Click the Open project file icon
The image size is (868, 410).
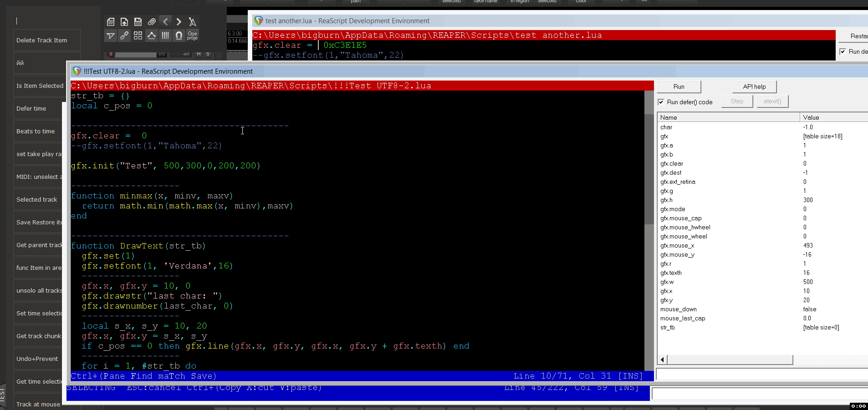(x=124, y=21)
